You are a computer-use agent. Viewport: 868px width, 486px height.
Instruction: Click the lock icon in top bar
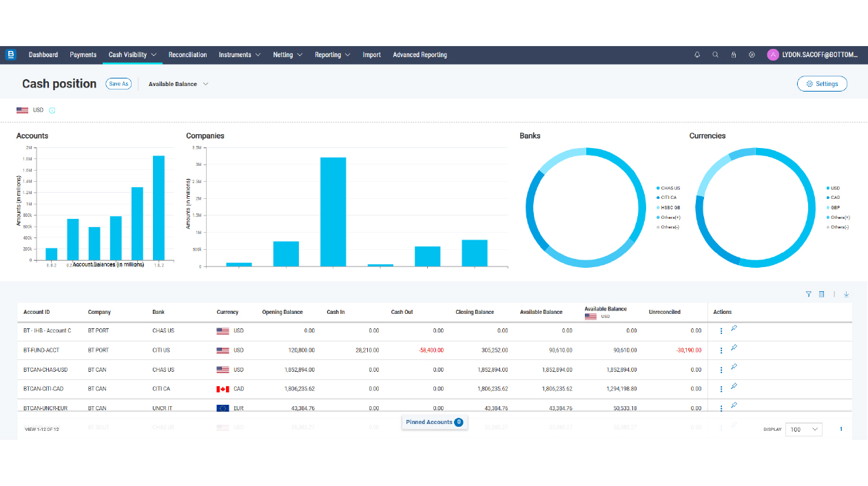[x=734, y=55]
